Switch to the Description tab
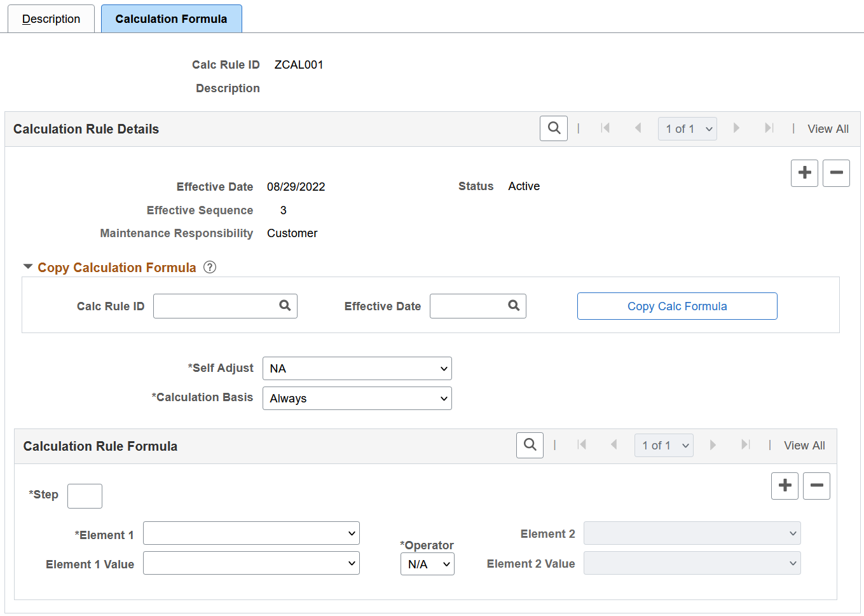Screen dimensions: 864x616 pyautogui.click(x=51, y=19)
